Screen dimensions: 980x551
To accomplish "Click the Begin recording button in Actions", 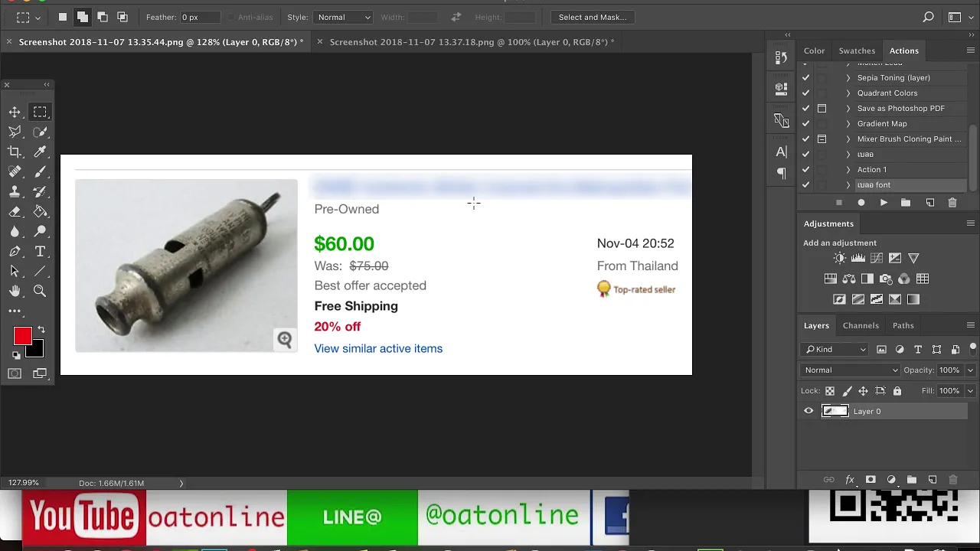I will click(x=861, y=203).
